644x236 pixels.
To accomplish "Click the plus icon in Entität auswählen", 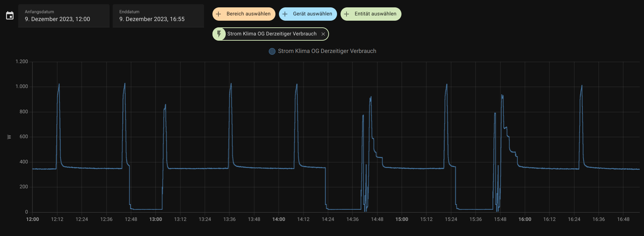I will point(346,14).
